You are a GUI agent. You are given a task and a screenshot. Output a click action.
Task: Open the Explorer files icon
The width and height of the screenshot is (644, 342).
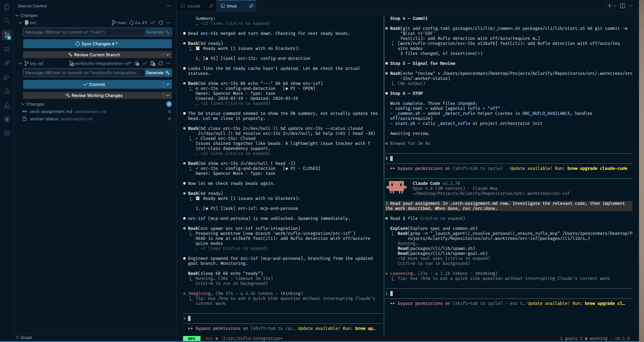point(7,7)
